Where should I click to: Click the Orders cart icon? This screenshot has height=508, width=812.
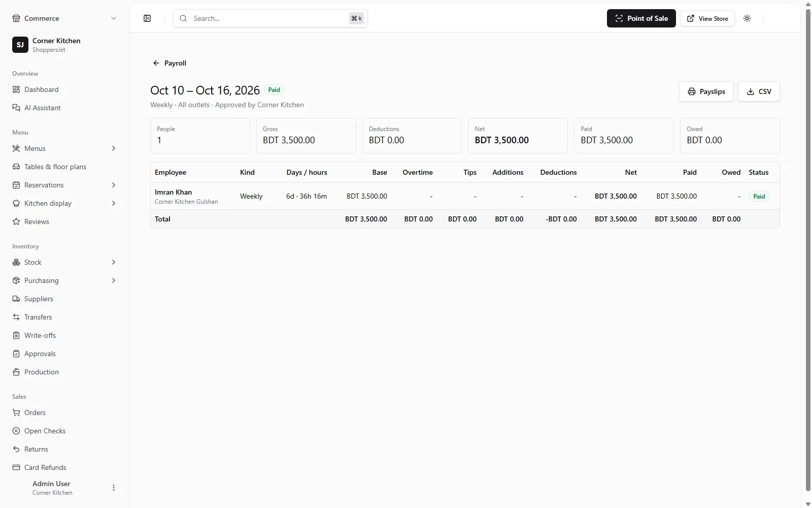pos(16,412)
